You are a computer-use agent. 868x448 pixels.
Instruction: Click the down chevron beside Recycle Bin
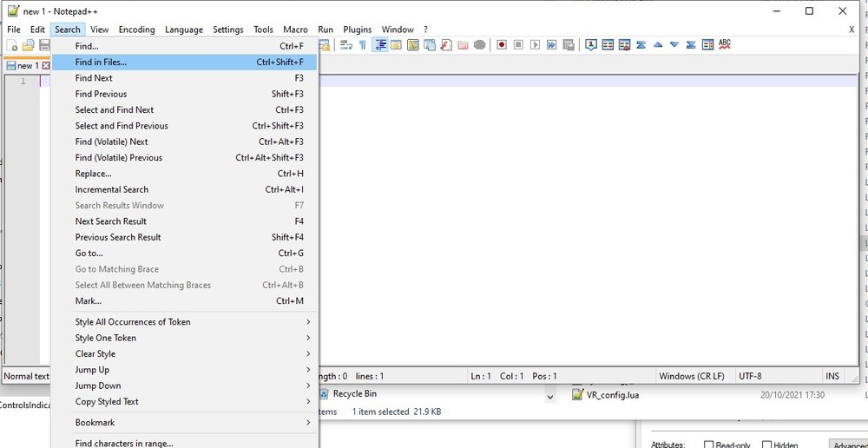click(x=549, y=397)
